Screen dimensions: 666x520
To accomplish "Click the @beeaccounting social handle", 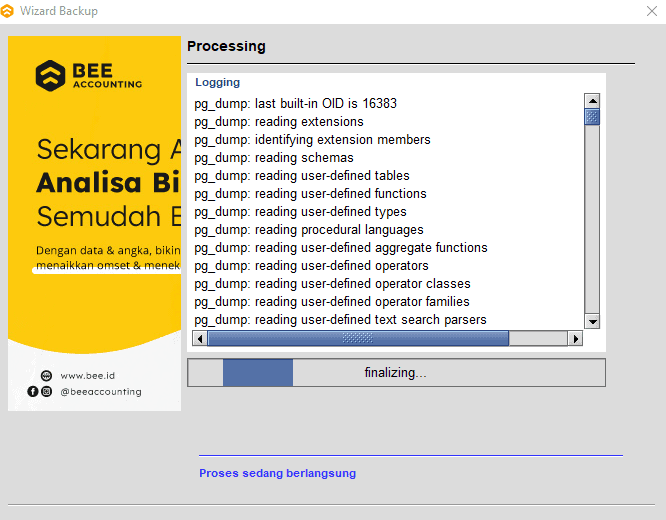I will (100, 392).
